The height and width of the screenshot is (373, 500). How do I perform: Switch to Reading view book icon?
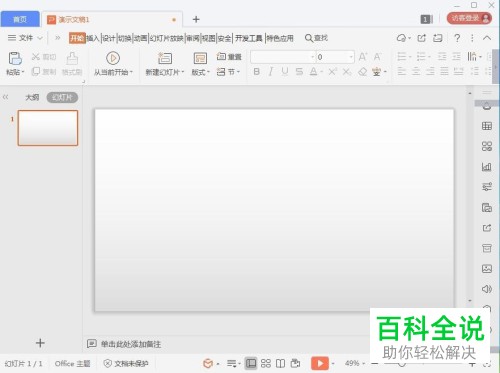pyautogui.click(x=280, y=363)
